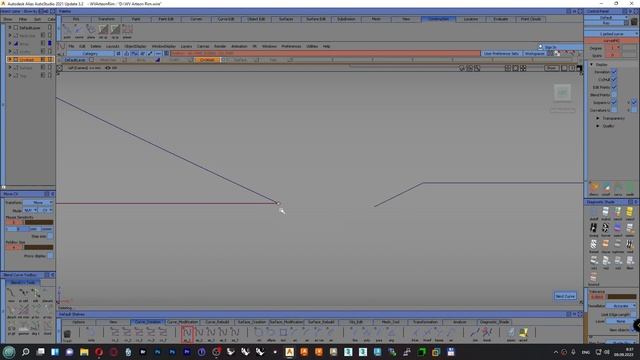Toggle the CV/Hull checkbox in the Control Panel
This screenshot has height=360, width=640.
[613, 80]
